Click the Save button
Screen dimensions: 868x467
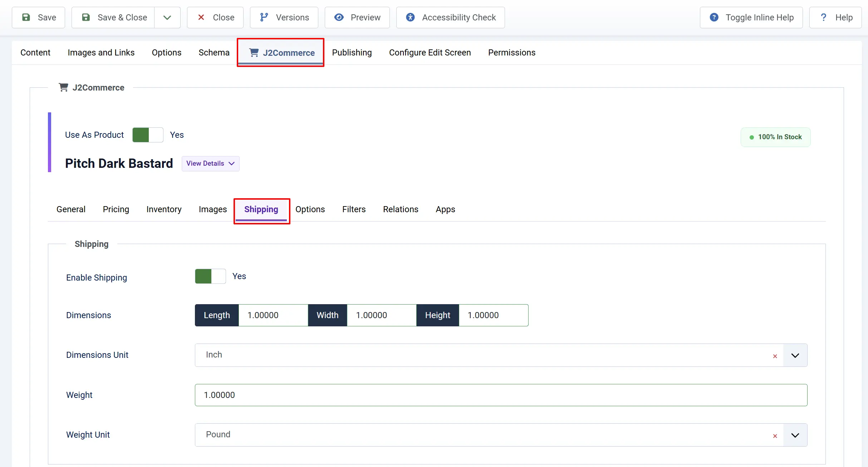[x=39, y=18]
